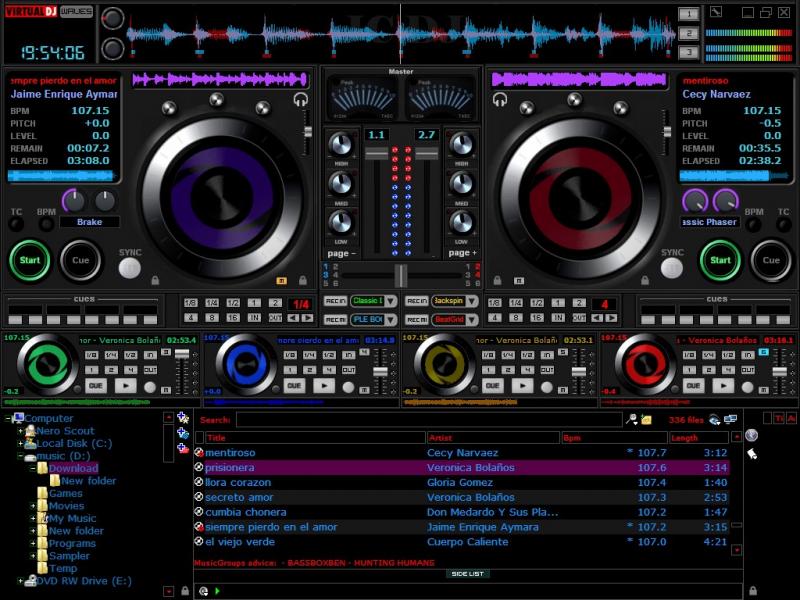This screenshot has width=800, height=600.
Task: Select waveform zoom preset 2
Action: coord(688,33)
